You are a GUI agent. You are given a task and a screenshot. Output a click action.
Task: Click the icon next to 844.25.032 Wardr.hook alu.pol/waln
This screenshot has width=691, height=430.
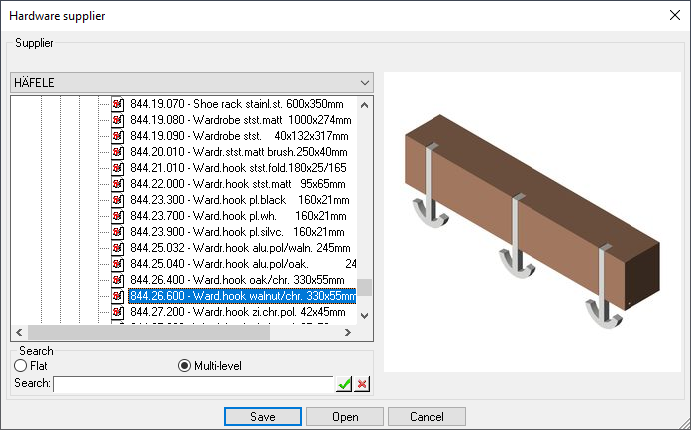click(x=116, y=248)
